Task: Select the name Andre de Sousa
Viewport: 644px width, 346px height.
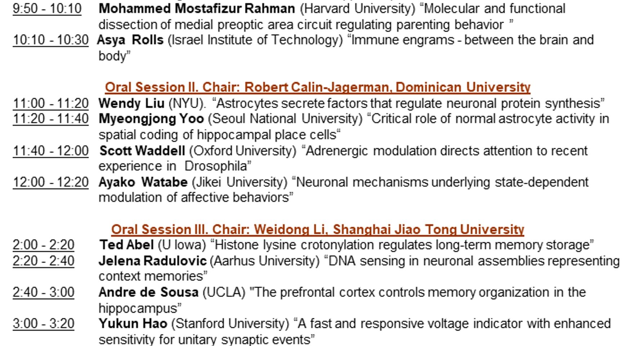Action: tap(148, 292)
